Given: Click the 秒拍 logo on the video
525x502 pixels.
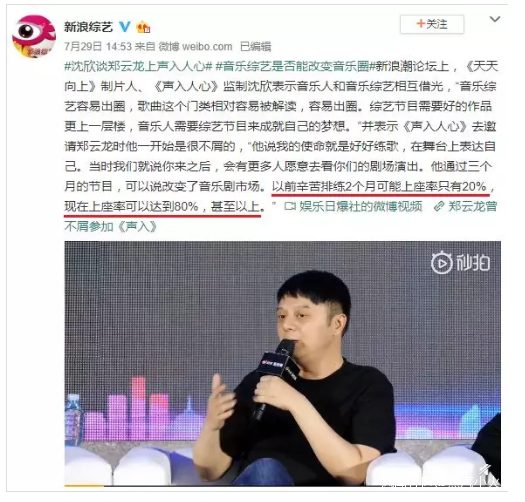Looking at the screenshot, I should pyautogui.click(x=460, y=263).
